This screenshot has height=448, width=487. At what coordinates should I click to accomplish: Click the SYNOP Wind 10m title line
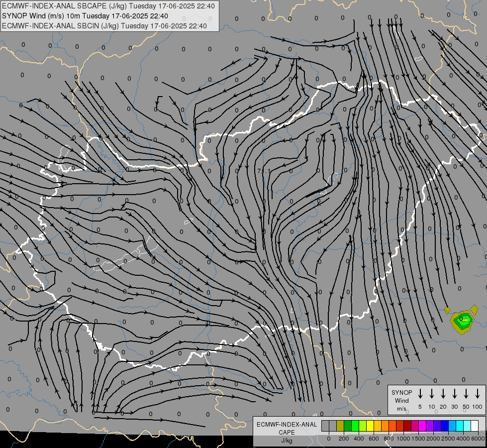(x=85, y=16)
